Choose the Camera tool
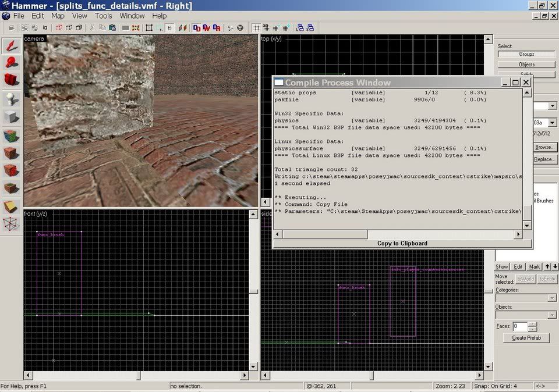Viewport: 559px width, 392px height. point(12,80)
